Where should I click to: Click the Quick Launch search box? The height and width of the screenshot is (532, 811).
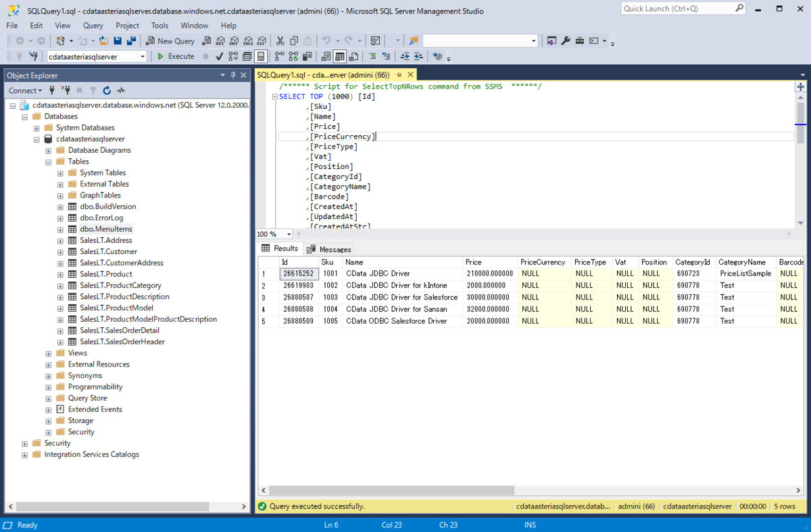pyautogui.click(x=676, y=9)
